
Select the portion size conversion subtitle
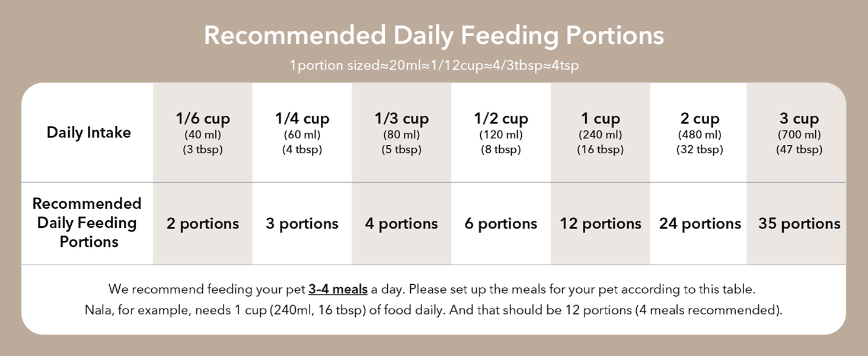pyautogui.click(x=433, y=65)
